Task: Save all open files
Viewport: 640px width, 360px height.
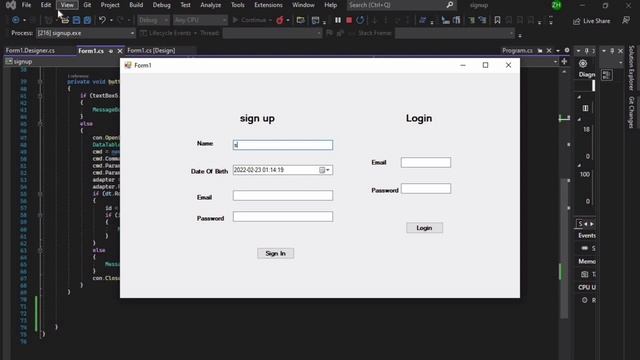Action: tap(87, 20)
